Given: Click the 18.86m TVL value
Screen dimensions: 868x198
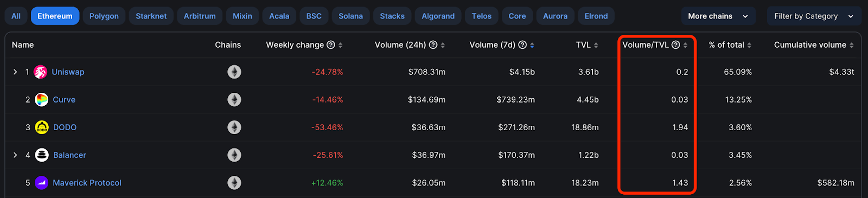Looking at the screenshot, I should coord(585,127).
